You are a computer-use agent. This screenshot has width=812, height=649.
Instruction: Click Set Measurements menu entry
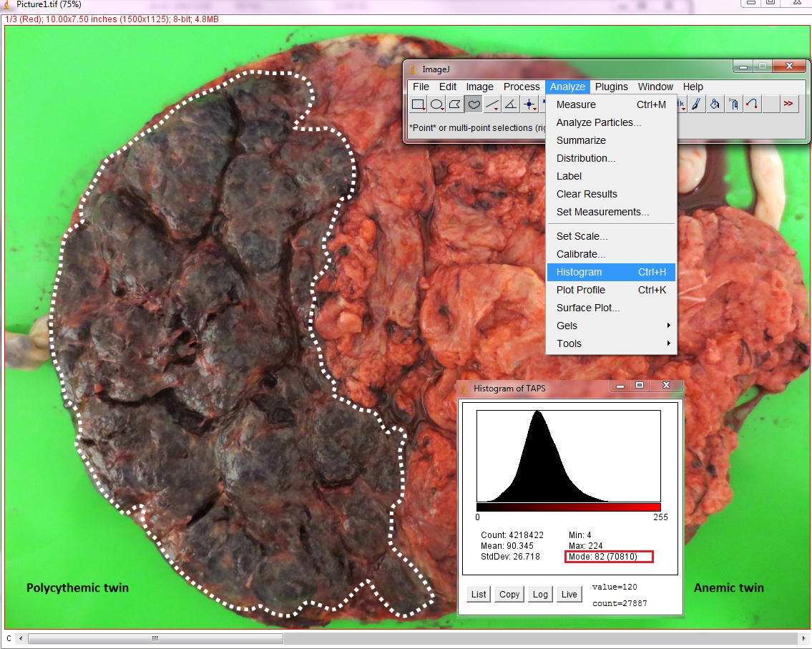click(x=602, y=212)
